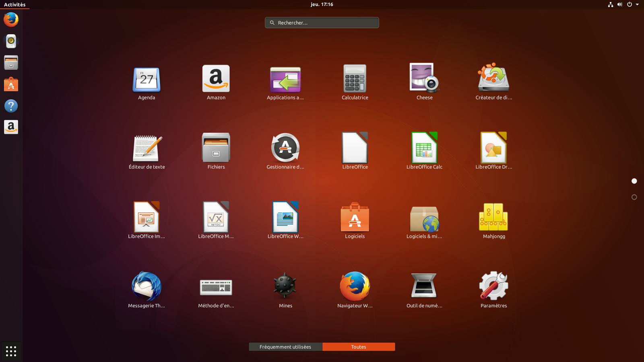Image resolution: width=644 pixels, height=362 pixels.
Task: Open Files from the dock
Action: [x=11, y=62]
